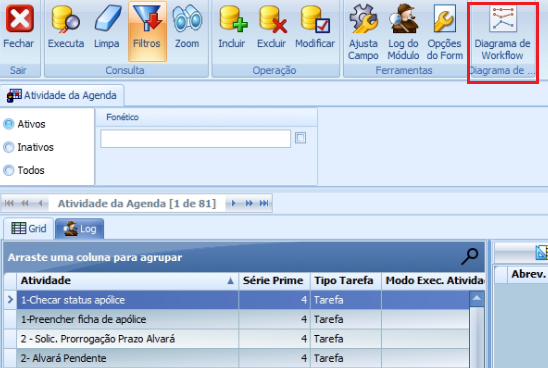
Task: Switch to the Grid tab
Action: coord(29,229)
